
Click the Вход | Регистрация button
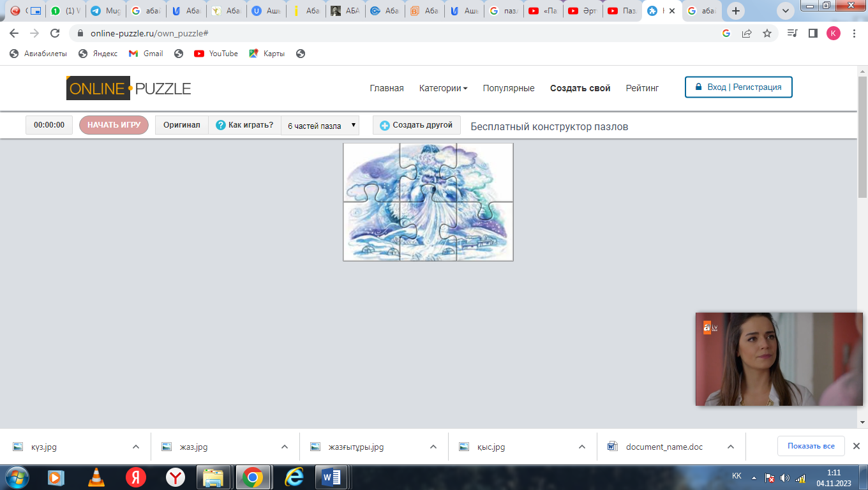(738, 87)
